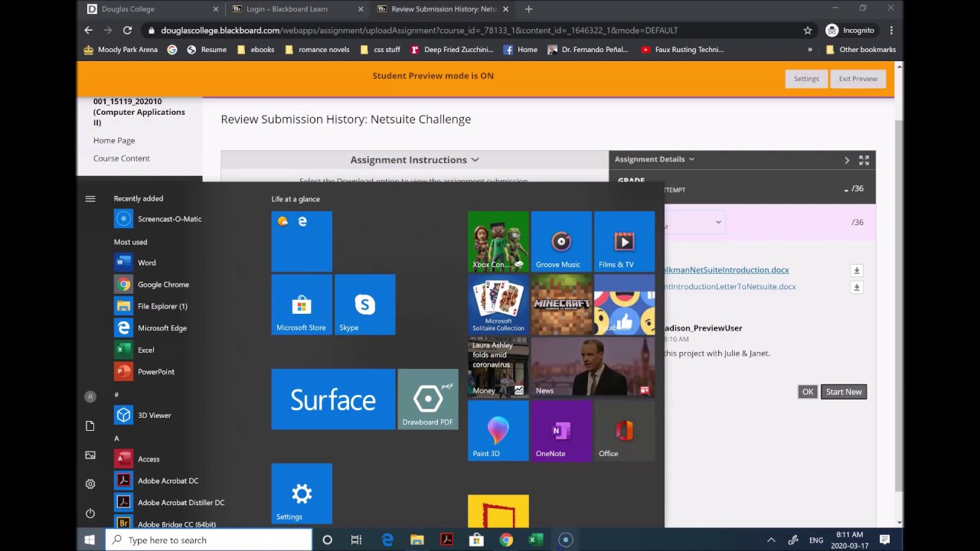This screenshot has width=980, height=551.
Task: Click the Start menu power icon
Action: click(x=90, y=514)
